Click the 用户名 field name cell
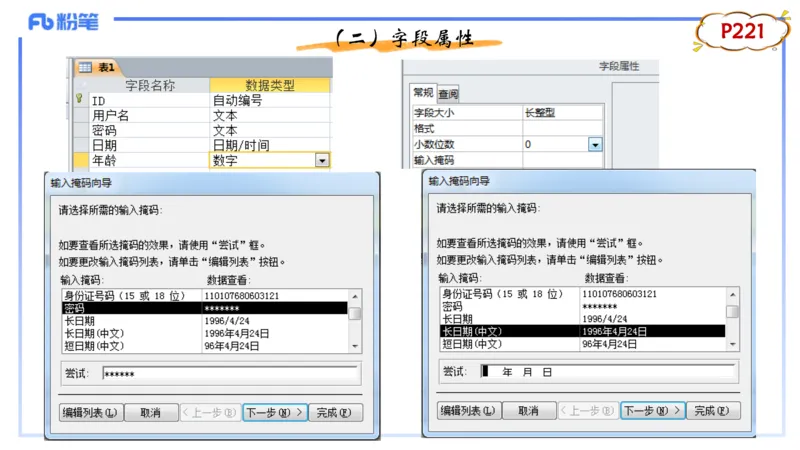The height and width of the screenshot is (450, 800). click(149, 115)
